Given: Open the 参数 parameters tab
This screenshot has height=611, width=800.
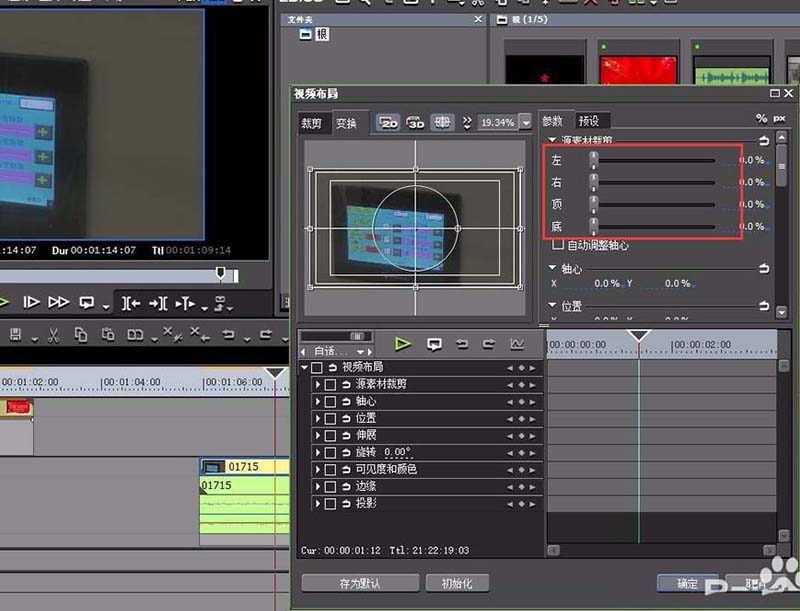Looking at the screenshot, I should [552, 121].
